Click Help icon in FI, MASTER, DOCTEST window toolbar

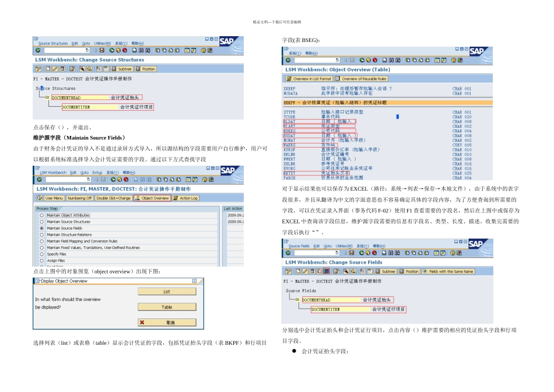pyautogui.click(x=205, y=180)
